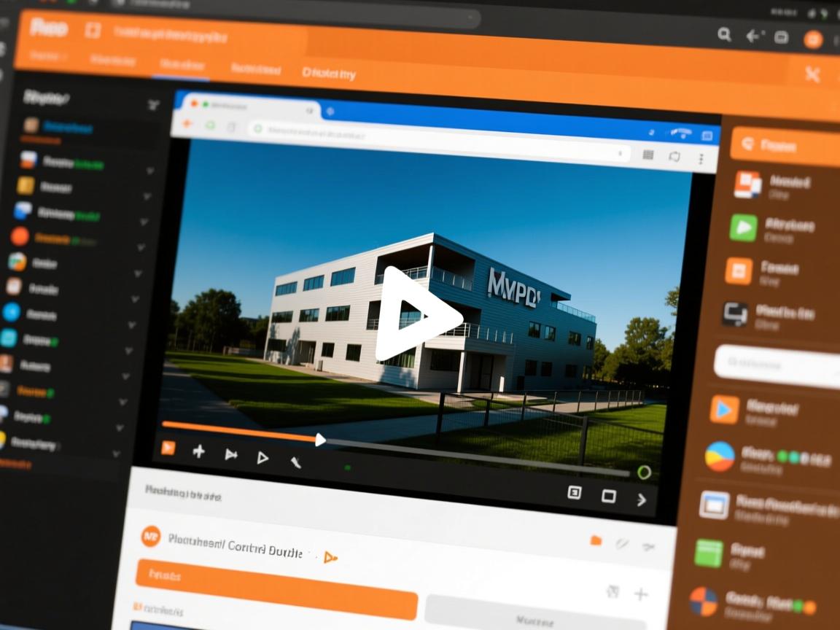Expand the right chevron arrow below the video
Screen dimensions: 840x630
point(642,499)
